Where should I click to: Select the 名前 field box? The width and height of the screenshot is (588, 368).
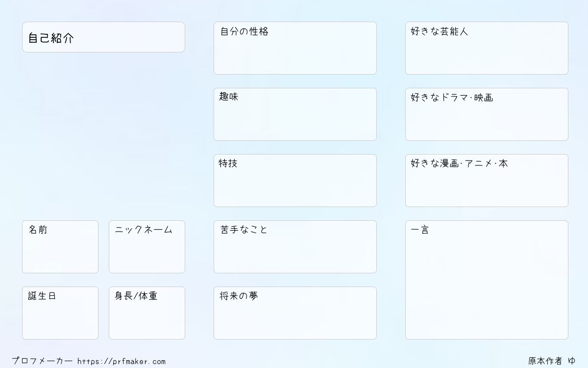pos(60,247)
